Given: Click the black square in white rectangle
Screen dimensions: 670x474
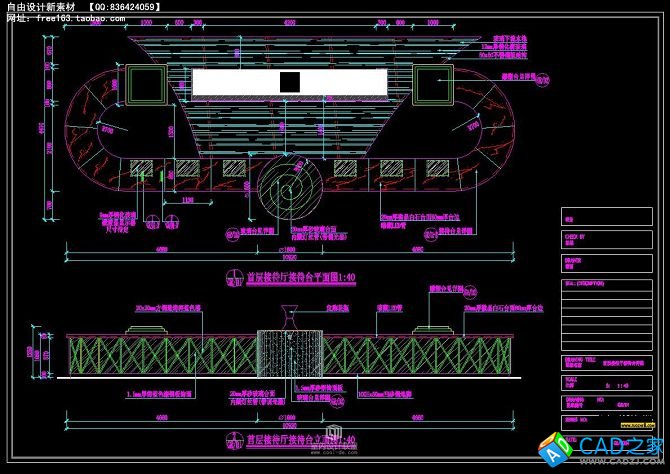Looking at the screenshot, I should (x=291, y=82).
